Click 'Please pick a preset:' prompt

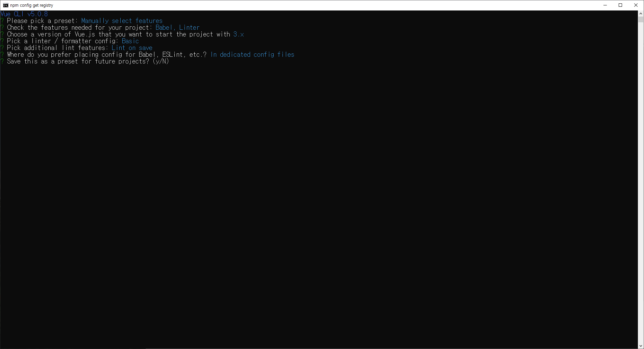pos(43,21)
